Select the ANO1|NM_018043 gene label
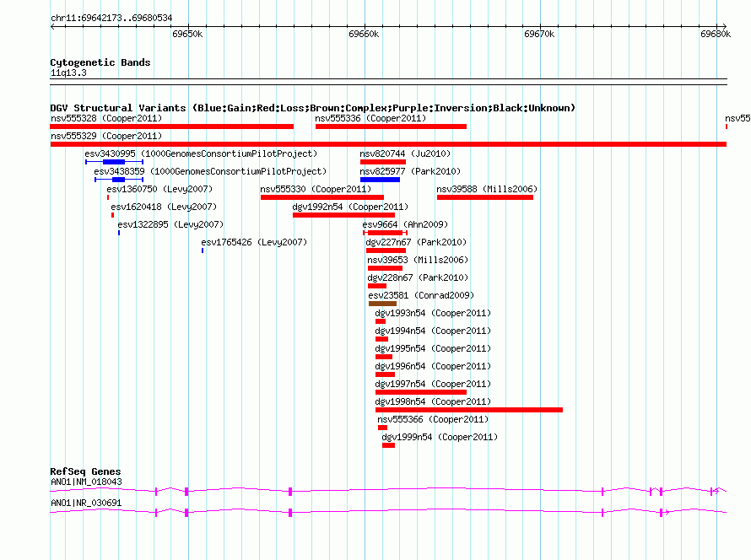The image size is (751, 560). pyautogui.click(x=86, y=482)
